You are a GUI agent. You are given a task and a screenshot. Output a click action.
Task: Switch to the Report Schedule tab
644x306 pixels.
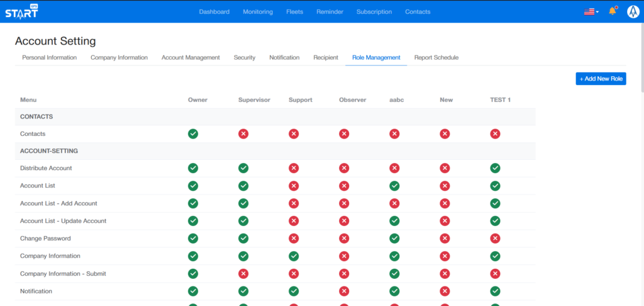tap(436, 57)
